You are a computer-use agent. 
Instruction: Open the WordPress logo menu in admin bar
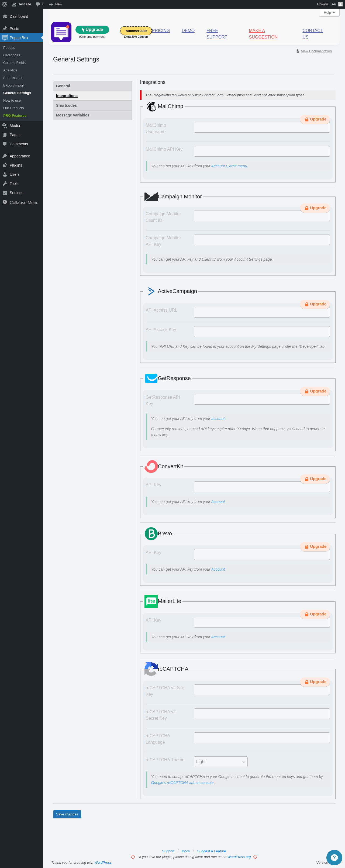[x=5, y=4]
